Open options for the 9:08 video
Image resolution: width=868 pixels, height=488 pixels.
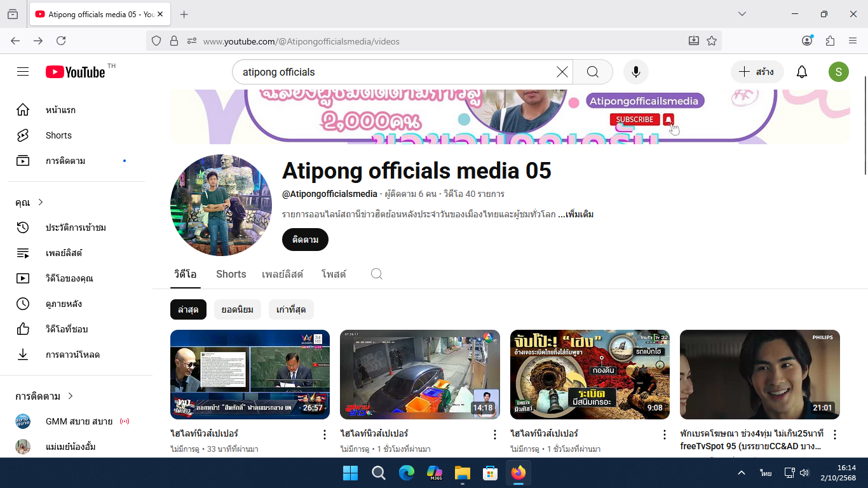pyautogui.click(x=665, y=435)
